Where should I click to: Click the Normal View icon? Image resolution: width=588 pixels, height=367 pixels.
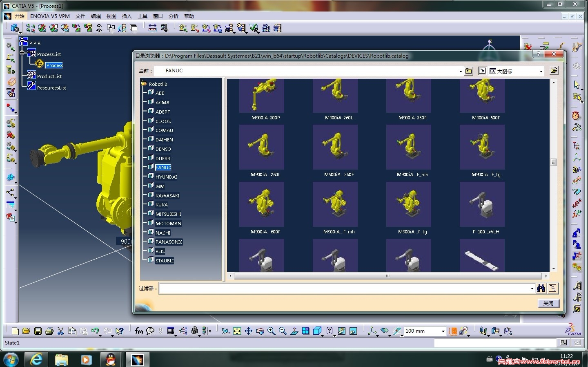(294, 331)
